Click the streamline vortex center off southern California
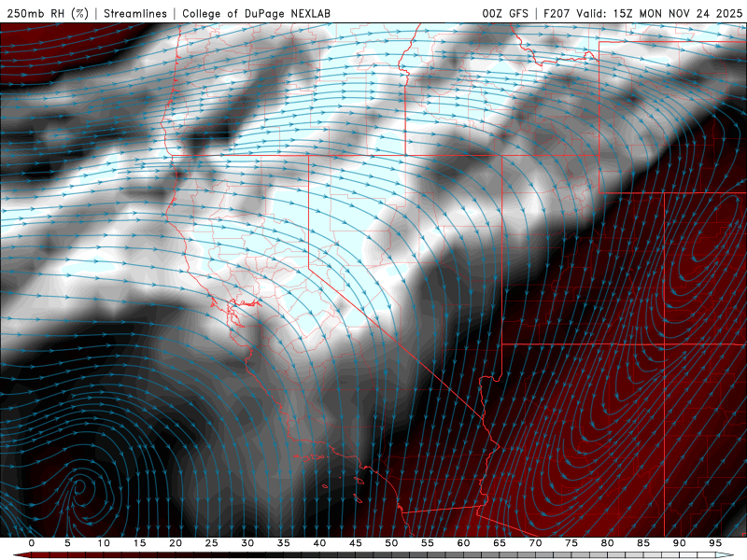This screenshot has height=560, width=747. [79, 486]
